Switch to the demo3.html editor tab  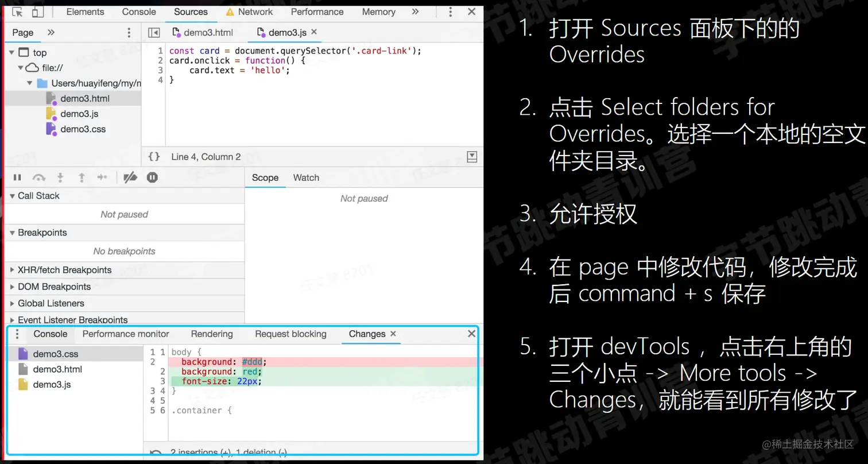203,33
